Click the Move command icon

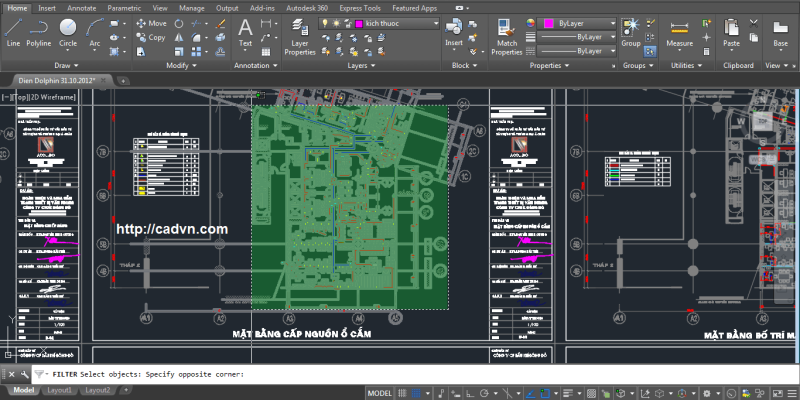149,22
